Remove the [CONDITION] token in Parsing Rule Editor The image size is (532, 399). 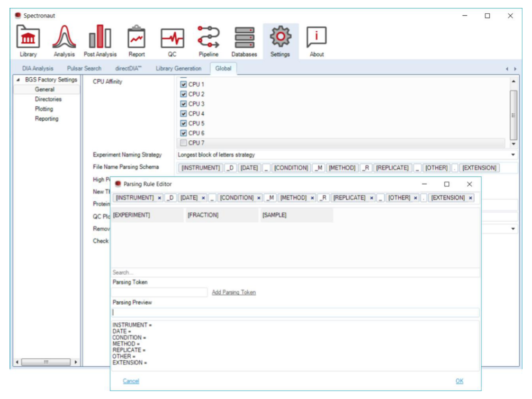(258, 198)
